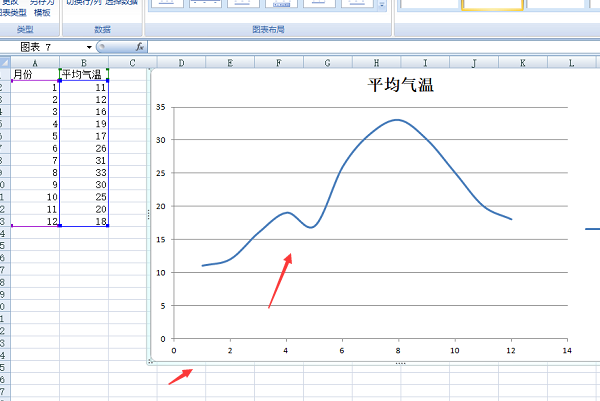Viewport: 600px width, 401px height.
Task: Select temperature cell showing 17
Action: (x=84, y=136)
